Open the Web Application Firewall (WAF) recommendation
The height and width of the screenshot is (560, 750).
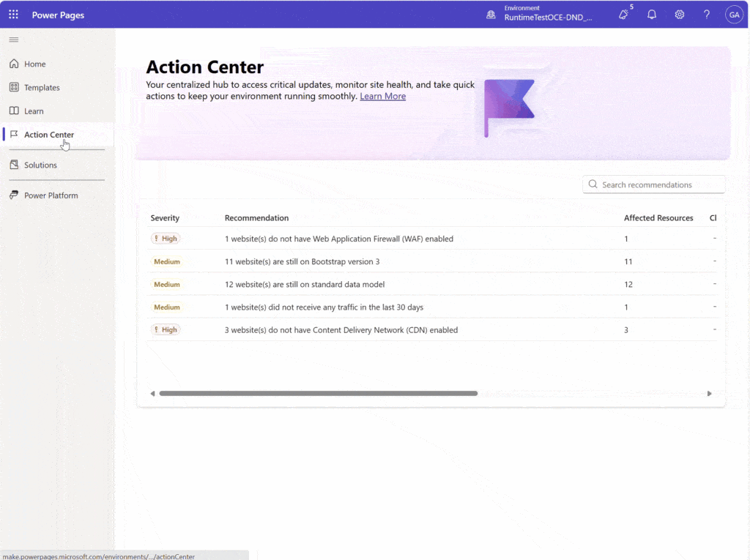[x=339, y=239]
